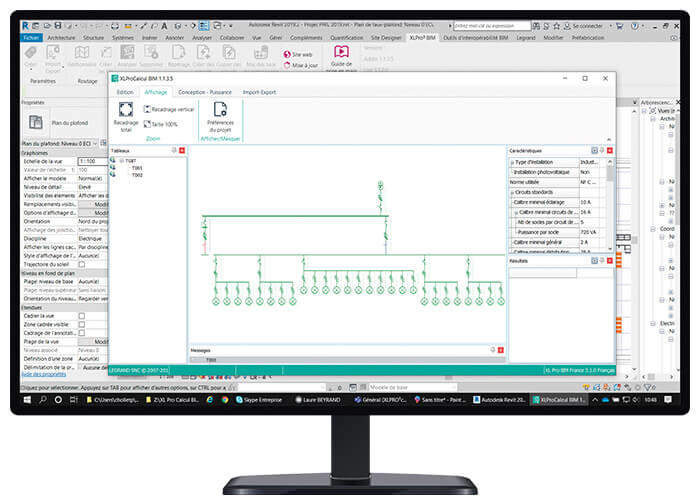The height and width of the screenshot is (500, 700).
Task: Select T002 in Tableaux tree
Action: point(137,175)
